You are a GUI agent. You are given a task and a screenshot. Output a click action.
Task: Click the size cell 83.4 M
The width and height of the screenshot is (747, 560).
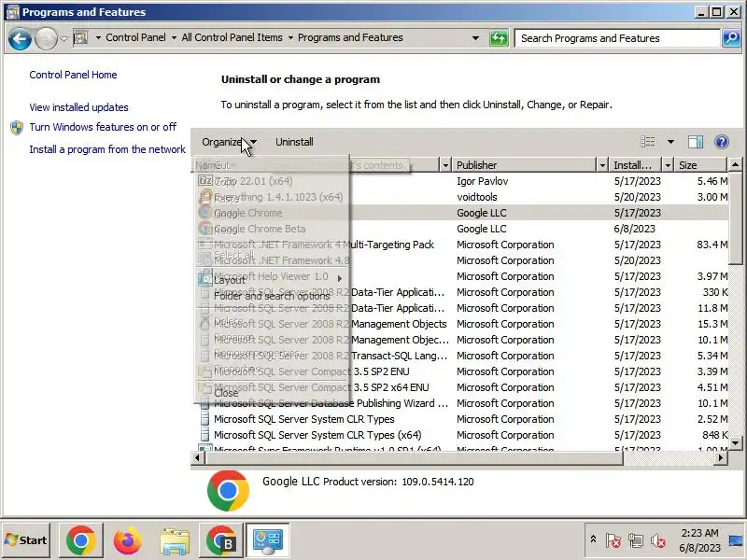coord(712,245)
